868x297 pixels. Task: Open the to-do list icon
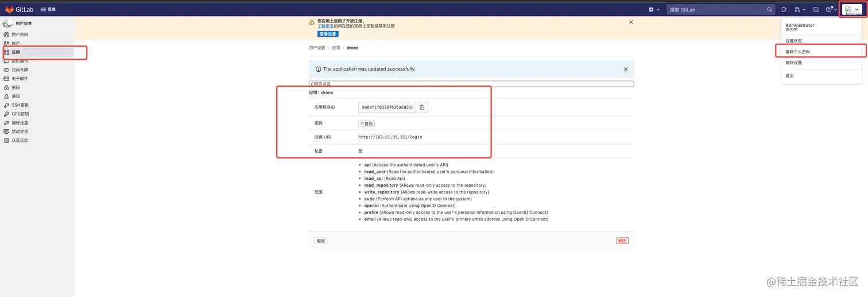coord(816,9)
